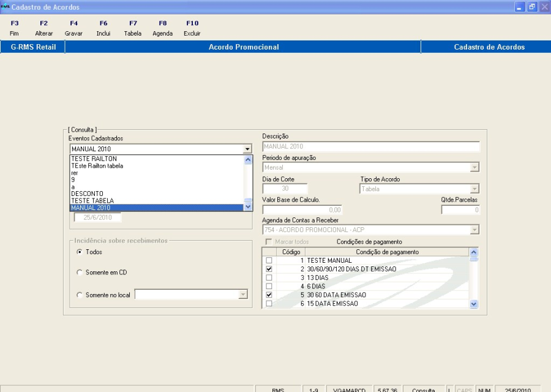Screen dimensions: 551x392
Task: Select TESTE RAILTON from the event list
Action: [94, 159]
